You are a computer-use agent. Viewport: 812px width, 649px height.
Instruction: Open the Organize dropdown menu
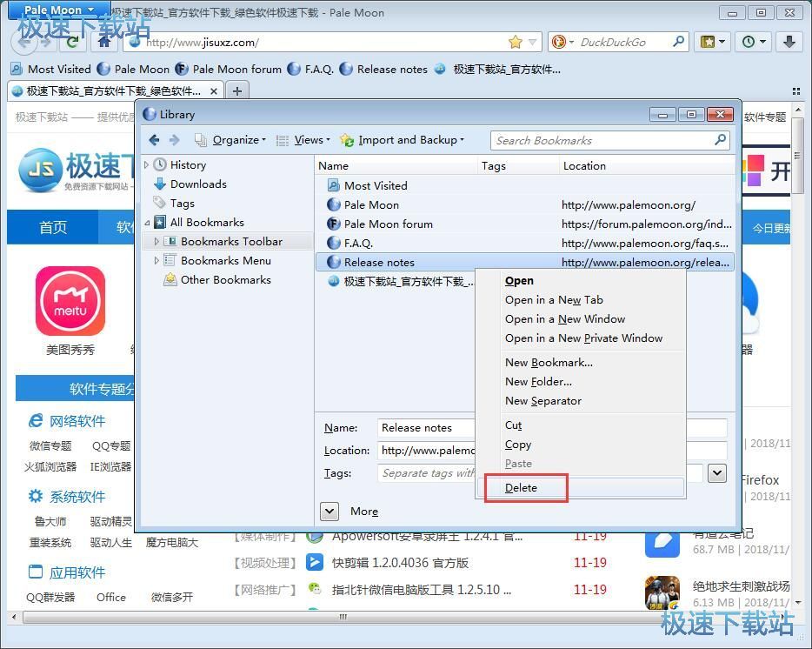click(x=230, y=140)
